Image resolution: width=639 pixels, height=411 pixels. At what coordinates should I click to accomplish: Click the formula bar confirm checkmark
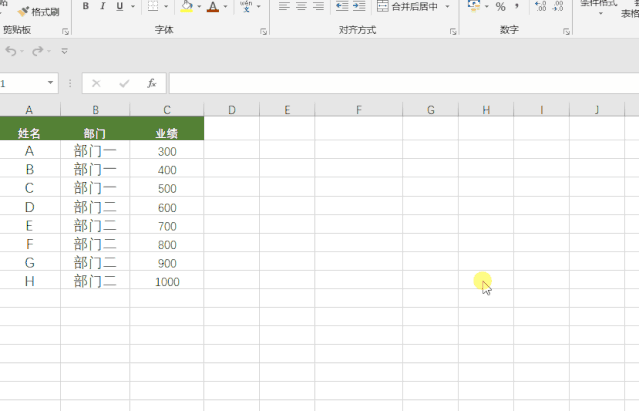point(124,84)
